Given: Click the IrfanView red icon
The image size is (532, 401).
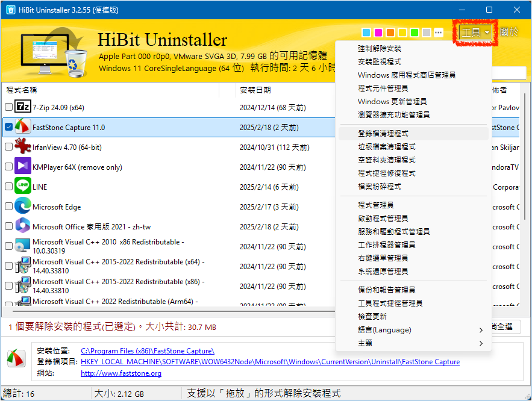Looking at the screenshot, I should [x=23, y=147].
